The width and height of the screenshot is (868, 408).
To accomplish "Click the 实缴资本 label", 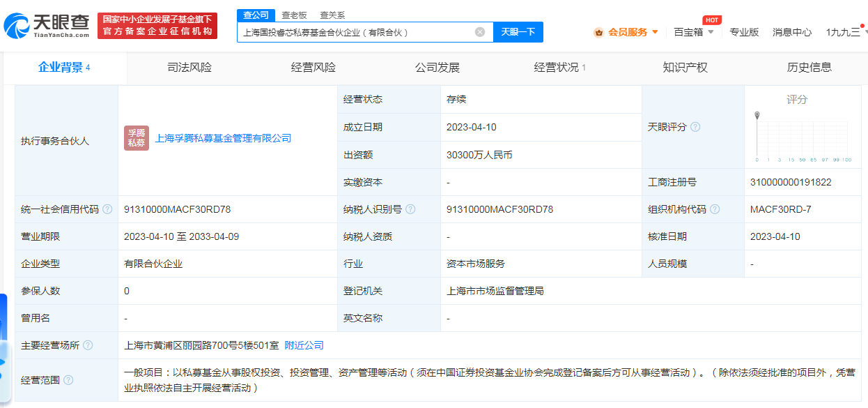I will [363, 182].
